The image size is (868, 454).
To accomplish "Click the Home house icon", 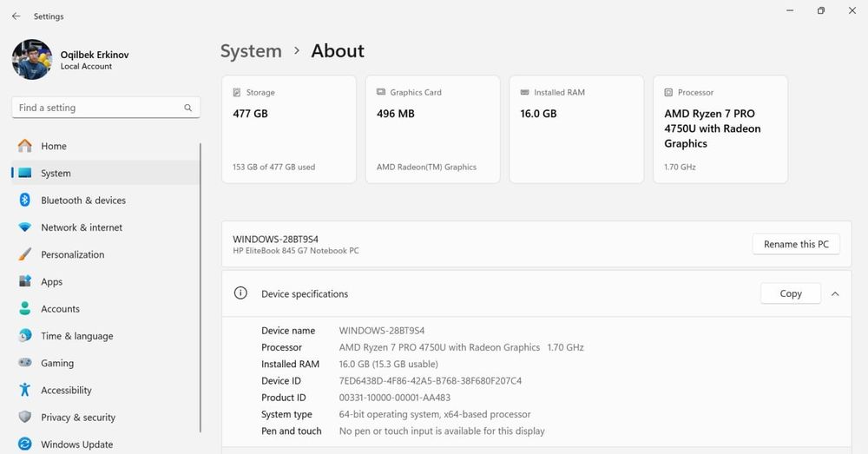I will (25, 146).
